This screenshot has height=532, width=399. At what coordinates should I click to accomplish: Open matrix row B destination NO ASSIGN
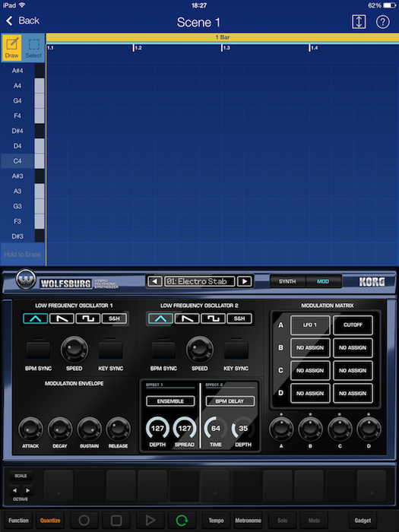[353, 348]
